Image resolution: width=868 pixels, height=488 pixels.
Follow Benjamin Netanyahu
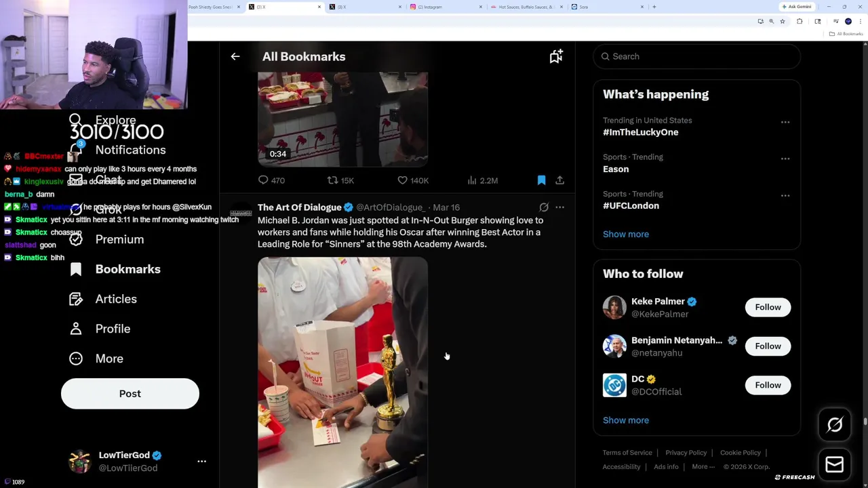click(768, 346)
